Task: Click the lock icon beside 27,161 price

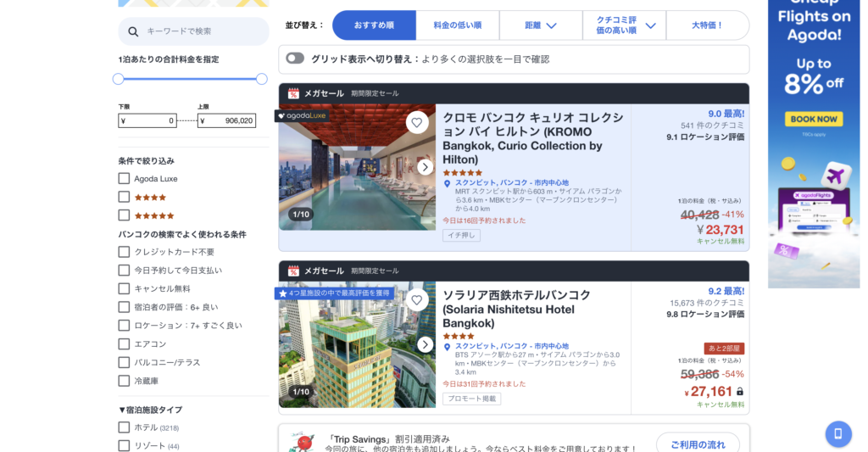Action: [x=739, y=392]
